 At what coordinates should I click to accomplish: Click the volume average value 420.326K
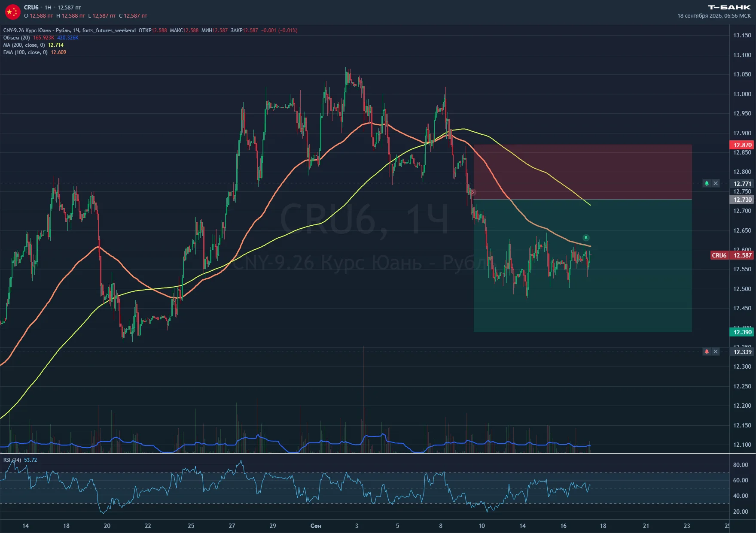click(x=68, y=38)
